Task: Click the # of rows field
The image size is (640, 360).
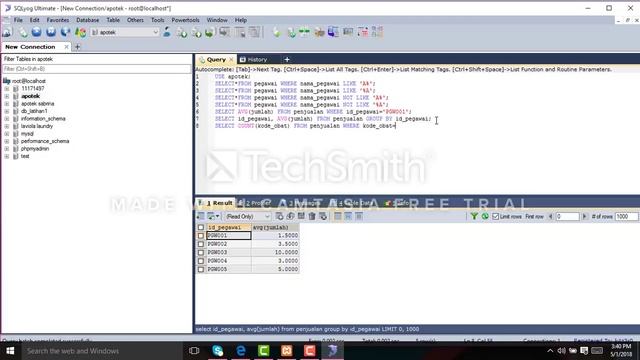Action: point(627,216)
